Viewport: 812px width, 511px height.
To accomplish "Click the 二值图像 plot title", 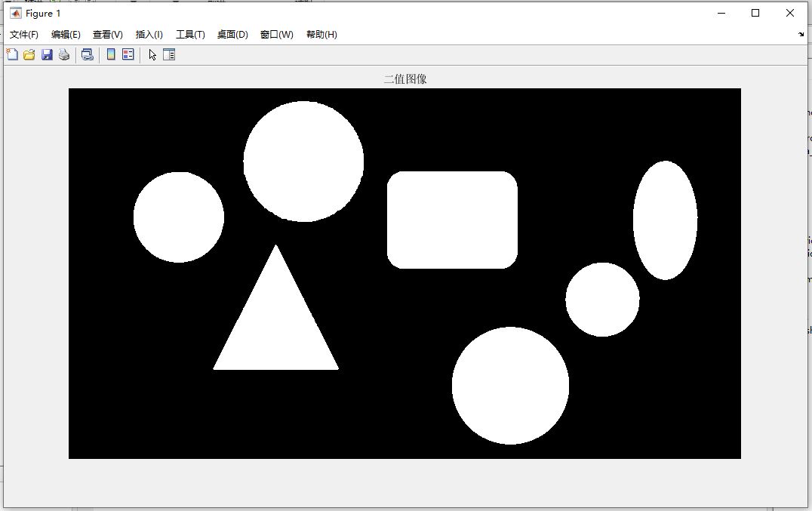I will (405, 79).
